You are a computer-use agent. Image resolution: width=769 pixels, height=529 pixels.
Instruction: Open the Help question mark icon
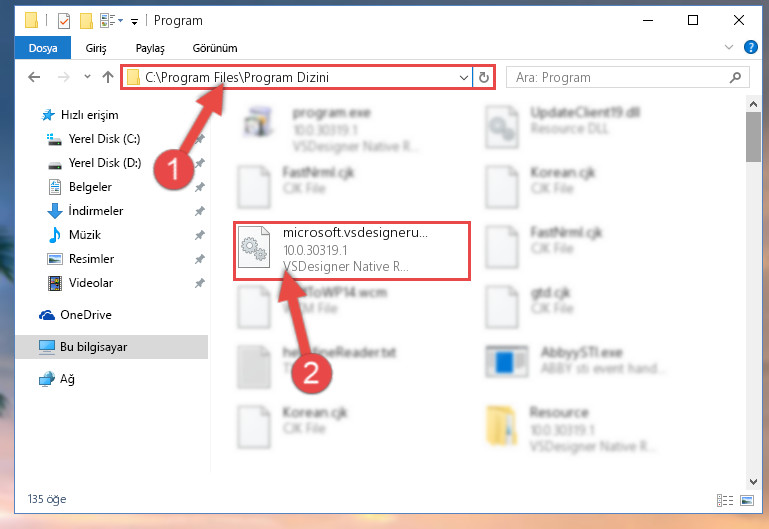click(x=750, y=47)
